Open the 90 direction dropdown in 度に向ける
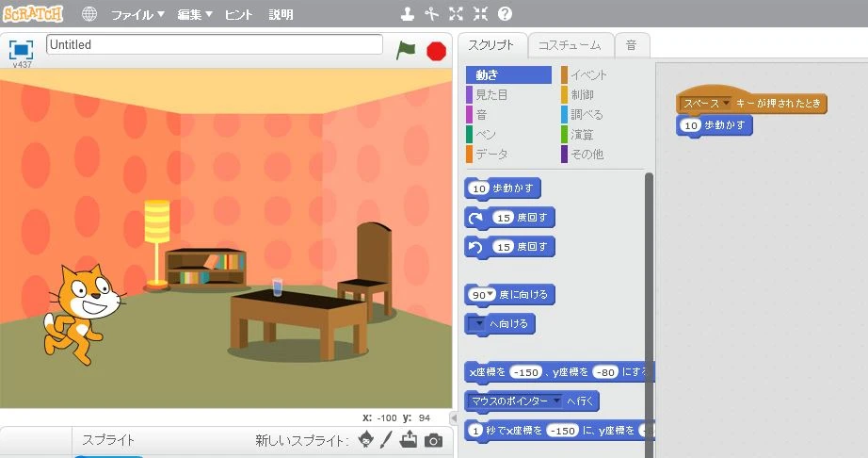Image resolution: width=868 pixels, height=458 pixels. tap(490, 294)
